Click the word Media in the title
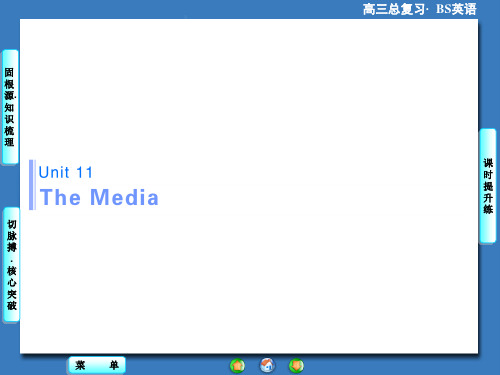 [124, 197]
